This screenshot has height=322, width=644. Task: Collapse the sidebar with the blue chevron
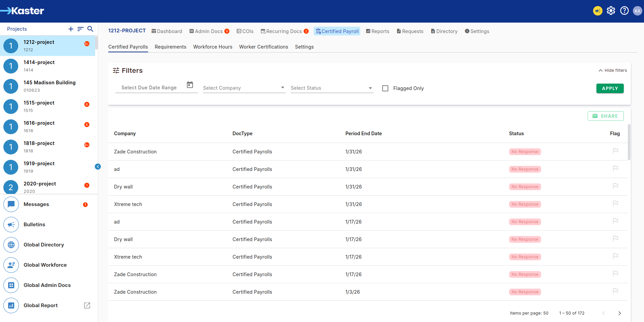(x=98, y=167)
